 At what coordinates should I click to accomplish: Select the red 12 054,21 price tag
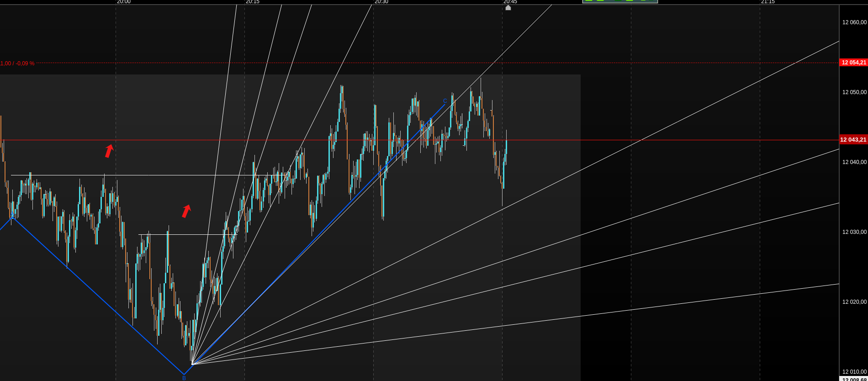pyautogui.click(x=853, y=63)
